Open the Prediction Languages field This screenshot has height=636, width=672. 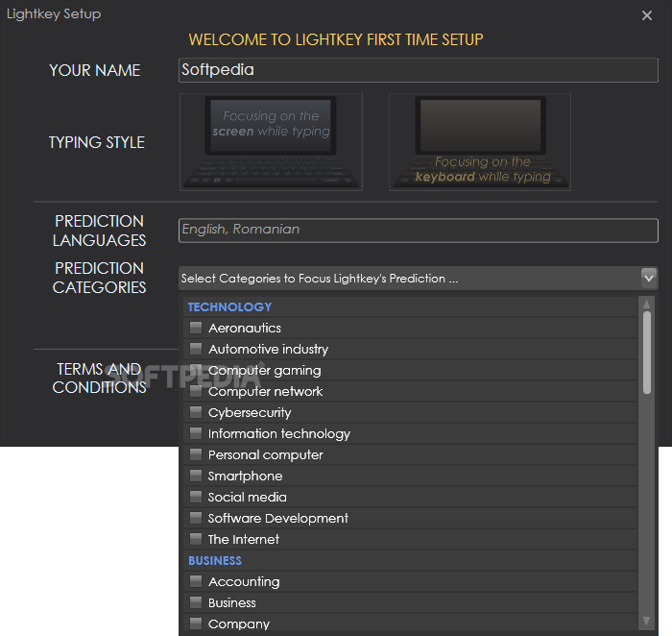tap(419, 231)
